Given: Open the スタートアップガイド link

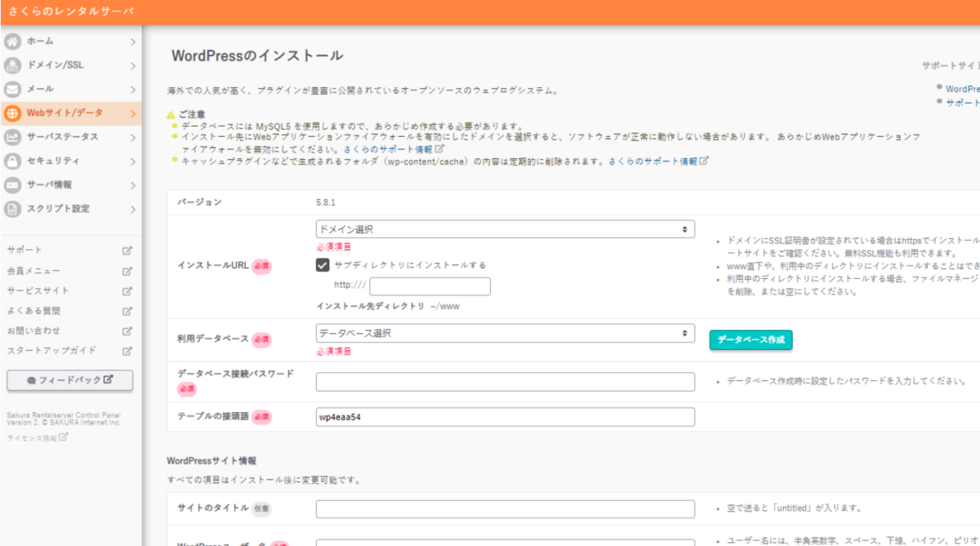Looking at the screenshot, I should pyautogui.click(x=51, y=351).
